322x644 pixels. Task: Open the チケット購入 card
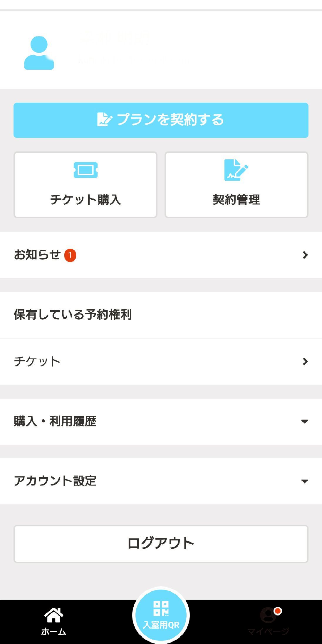coord(85,185)
